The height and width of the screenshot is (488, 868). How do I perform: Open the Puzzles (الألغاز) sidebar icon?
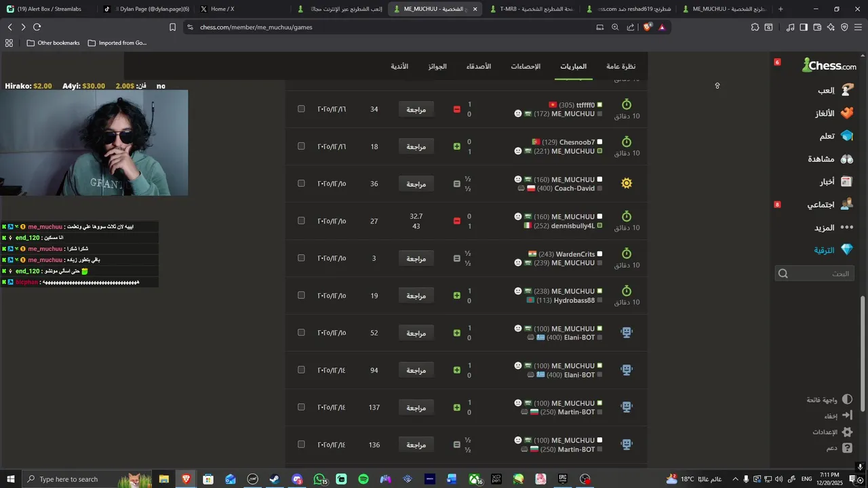pos(846,113)
